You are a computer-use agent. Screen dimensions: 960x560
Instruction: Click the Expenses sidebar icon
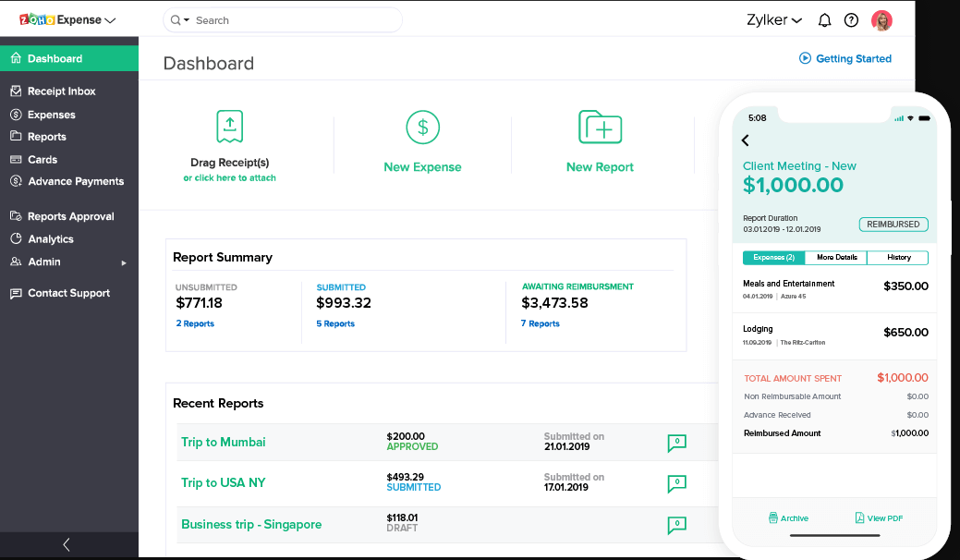coord(16,115)
